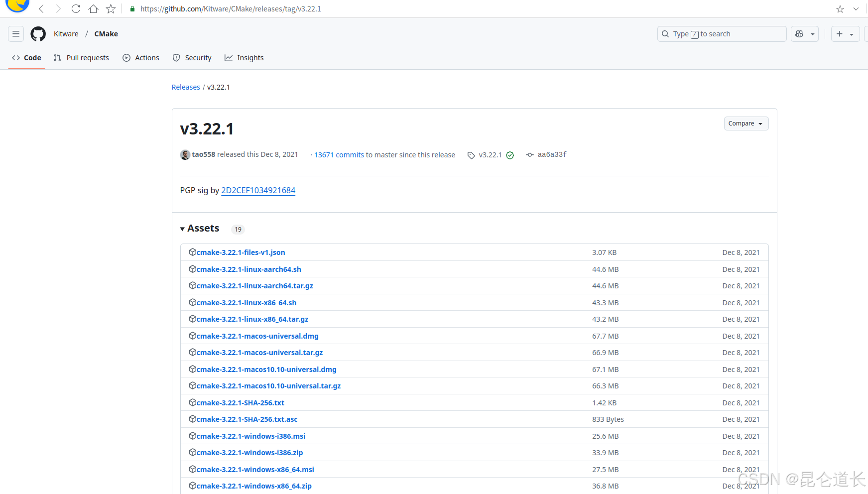Click package icon for cmake-3.22.1-files-v1.json
868x494 pixels.
coord(193,252)
